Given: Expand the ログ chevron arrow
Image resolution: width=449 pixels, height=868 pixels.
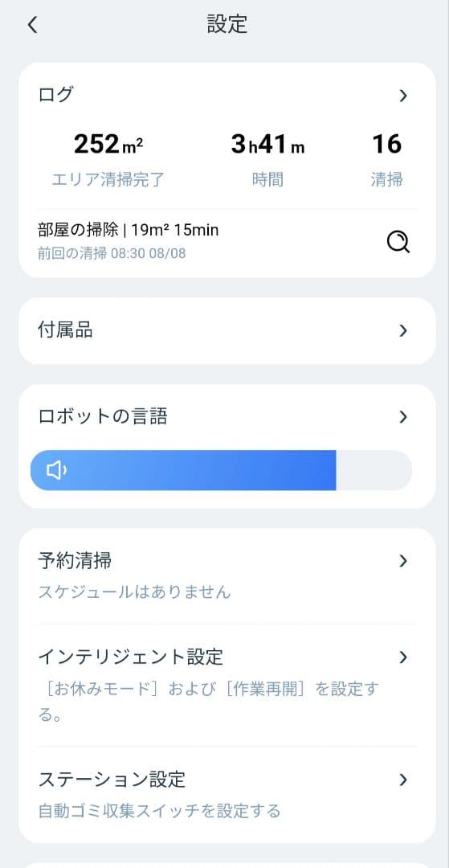Looking at the screenshot, I should [403, 96].
